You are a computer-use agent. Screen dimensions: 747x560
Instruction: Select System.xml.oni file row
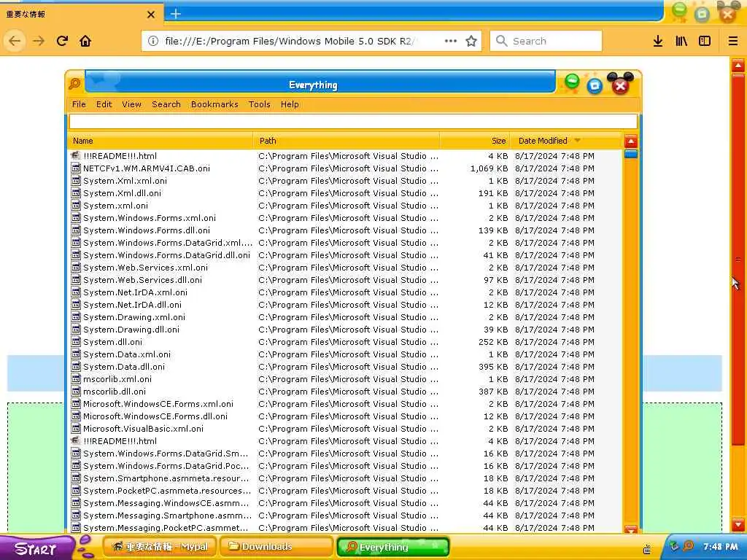tap(345, 205)
